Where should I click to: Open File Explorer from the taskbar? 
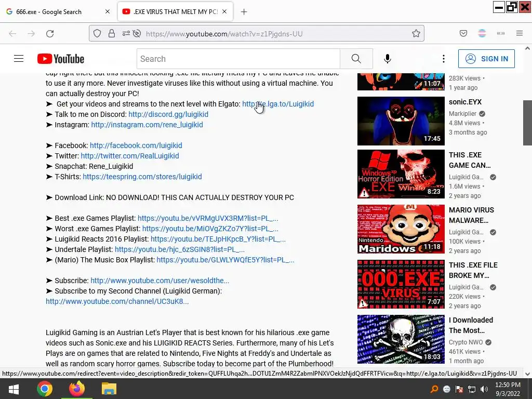[x=109, y=389]
